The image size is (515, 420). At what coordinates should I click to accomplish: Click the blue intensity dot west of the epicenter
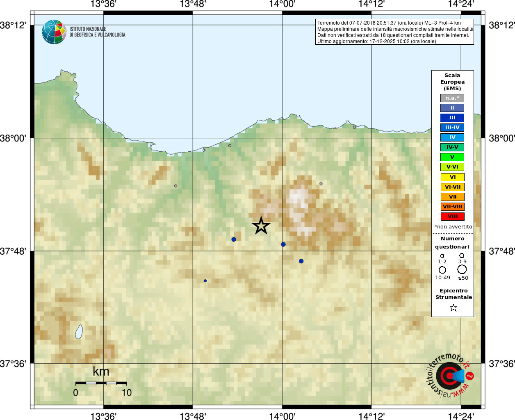[234, 239]
